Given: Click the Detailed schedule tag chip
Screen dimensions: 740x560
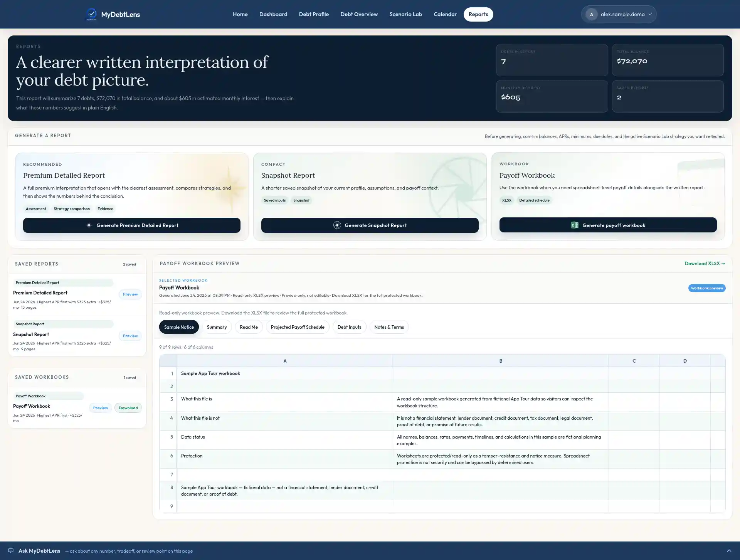Looking at the screenshot, I should (534, 200).
